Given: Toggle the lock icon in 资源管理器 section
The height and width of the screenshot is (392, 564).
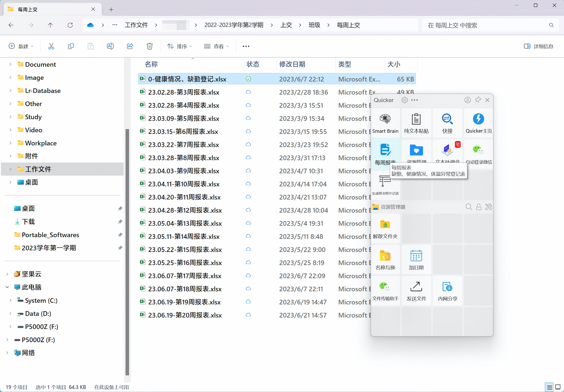Looking at the screenshot, I should coord(479,207).
